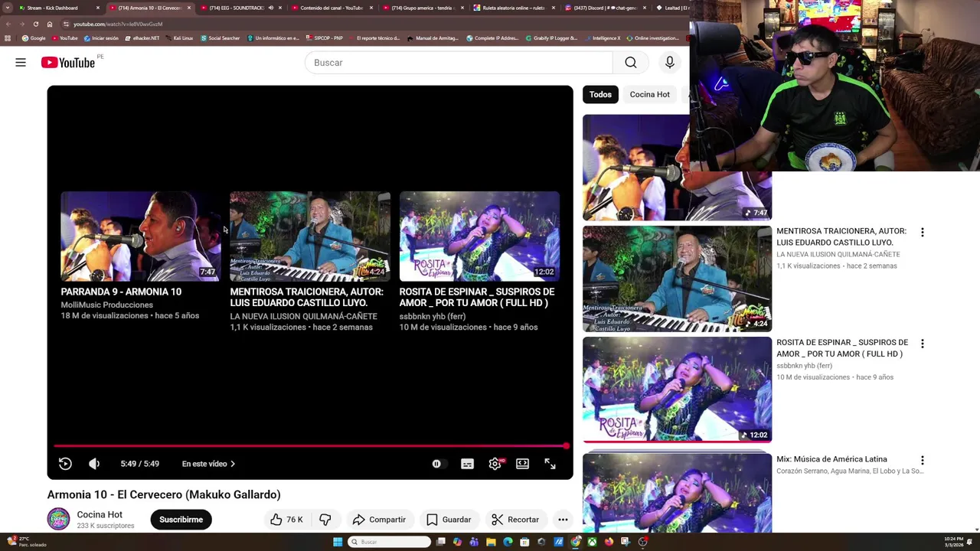Open sidebar ROSITA DE ESPINAR video title
This screenshot has width=980, height=551.
click(x=842, y=348)
